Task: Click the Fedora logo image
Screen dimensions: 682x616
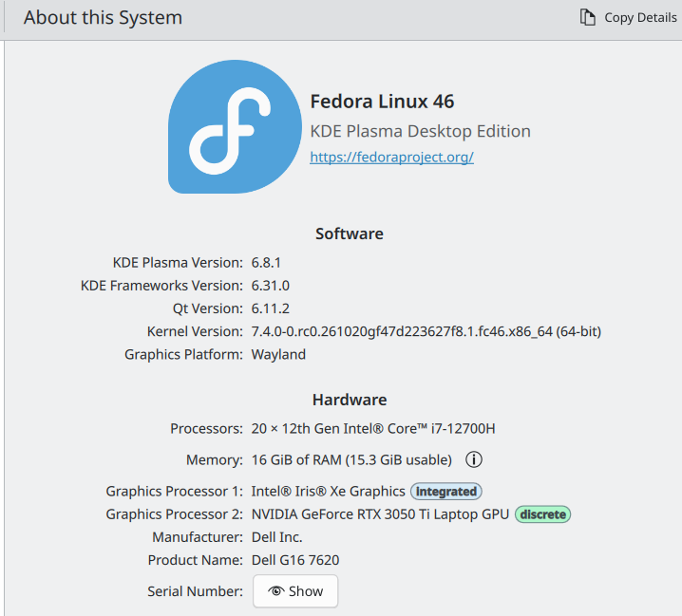Action: (235, 126)
